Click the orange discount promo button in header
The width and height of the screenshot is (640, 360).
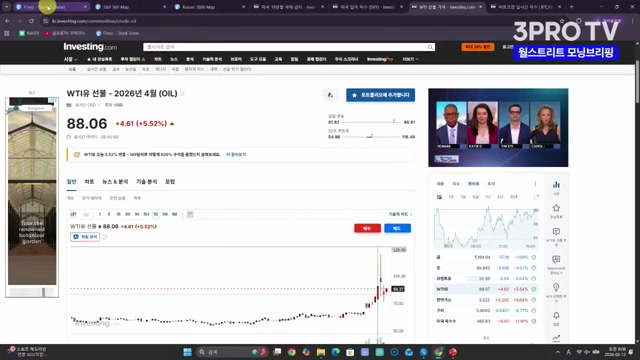coord(478,47)
